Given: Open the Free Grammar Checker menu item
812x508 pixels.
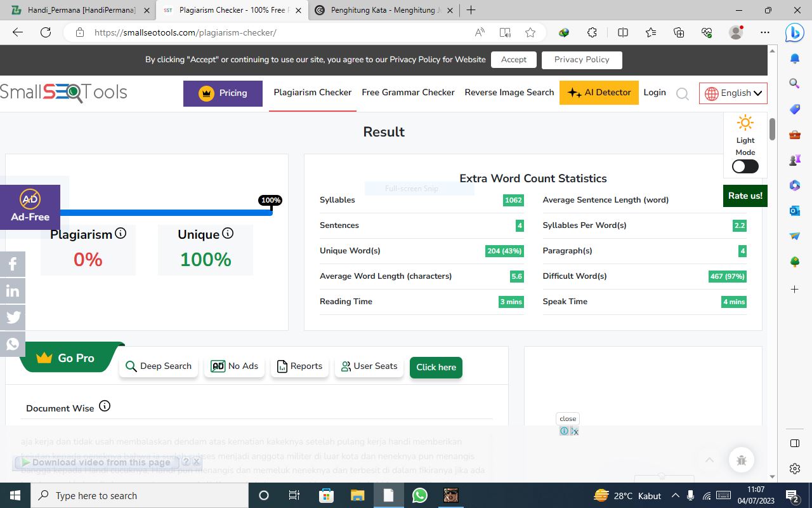Looking at the screenshot, I should coord(408,92).
